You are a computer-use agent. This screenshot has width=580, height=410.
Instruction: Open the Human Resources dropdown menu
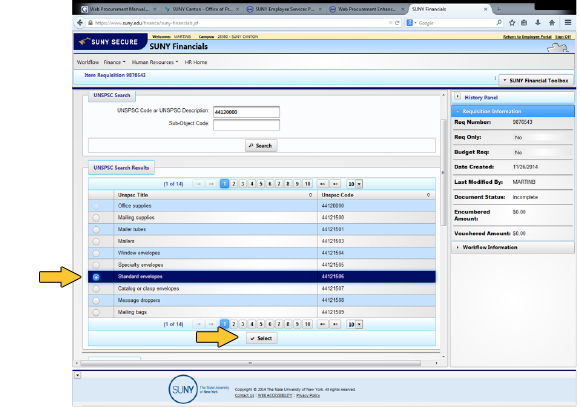(x=155, y=62)
